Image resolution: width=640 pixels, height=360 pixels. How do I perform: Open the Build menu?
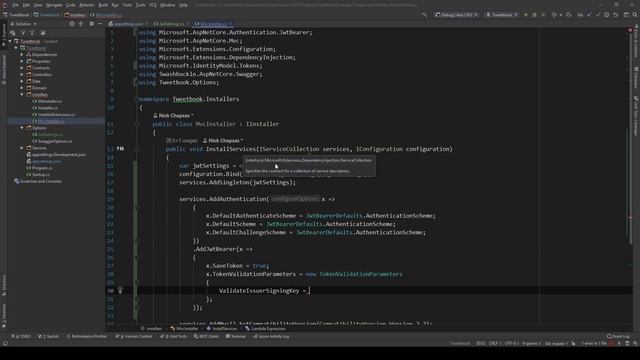tap(103, 5)
